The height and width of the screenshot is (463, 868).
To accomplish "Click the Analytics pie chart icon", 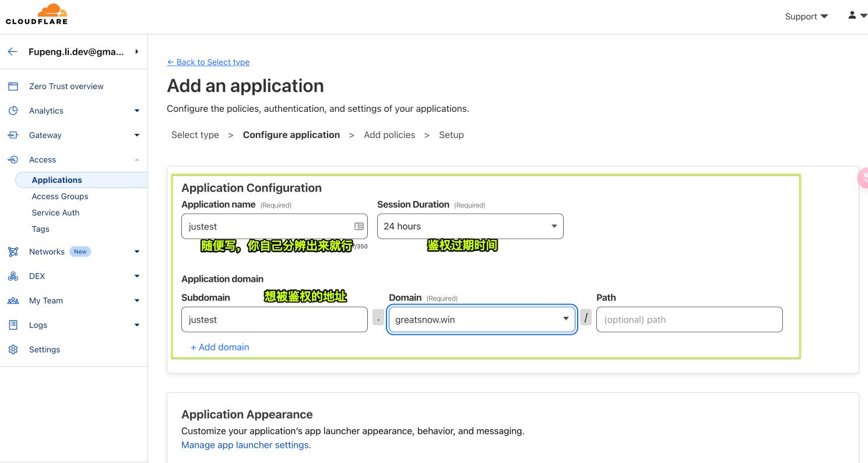I will coord(13,111).
